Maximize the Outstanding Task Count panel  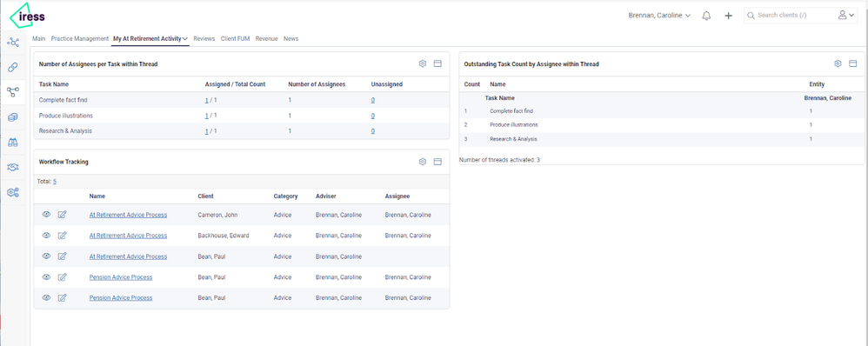[853, 63]
